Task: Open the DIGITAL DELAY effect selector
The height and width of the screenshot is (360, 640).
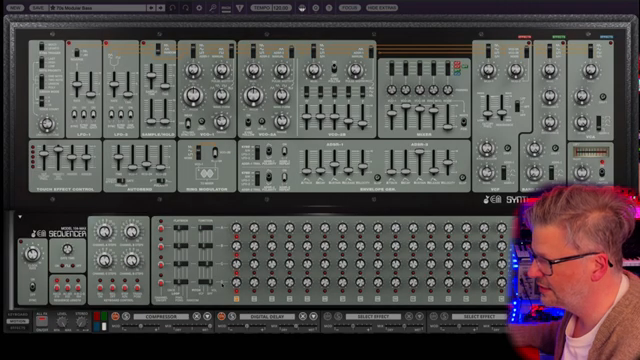Action: point(267,316)
